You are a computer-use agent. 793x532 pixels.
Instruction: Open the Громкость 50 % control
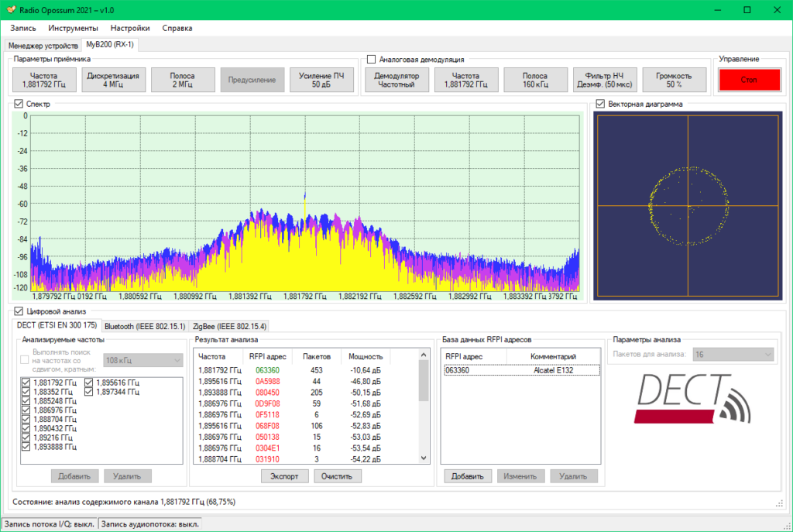tap(674, 80)
